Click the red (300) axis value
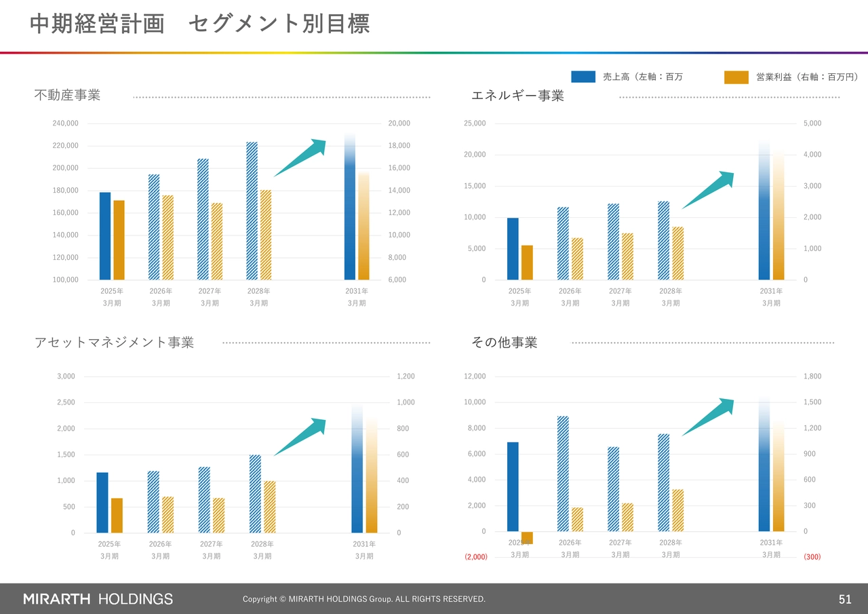 click(x=812, y=557)
